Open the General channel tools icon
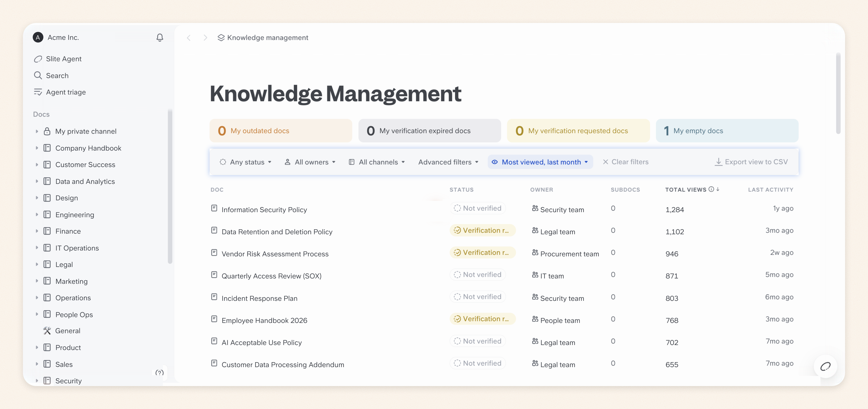The height and width of the screenshot is (409, 868). tap(47, 331)
